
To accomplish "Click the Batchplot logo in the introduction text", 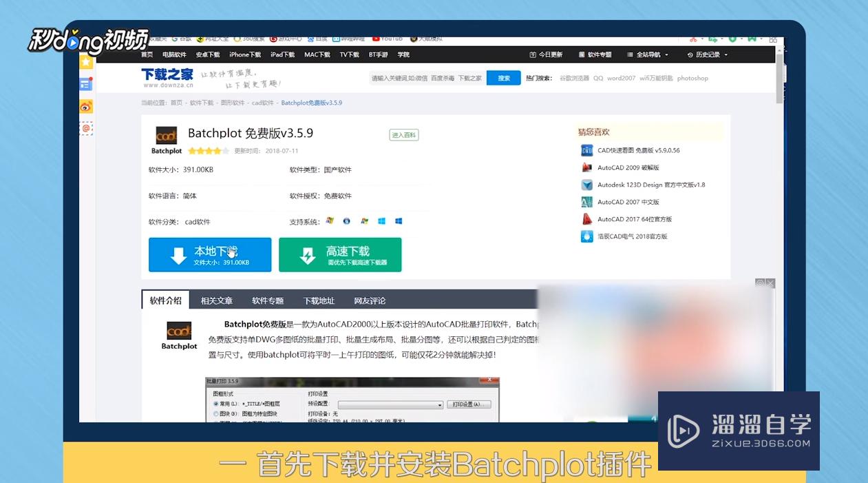I will coord(179,336).
